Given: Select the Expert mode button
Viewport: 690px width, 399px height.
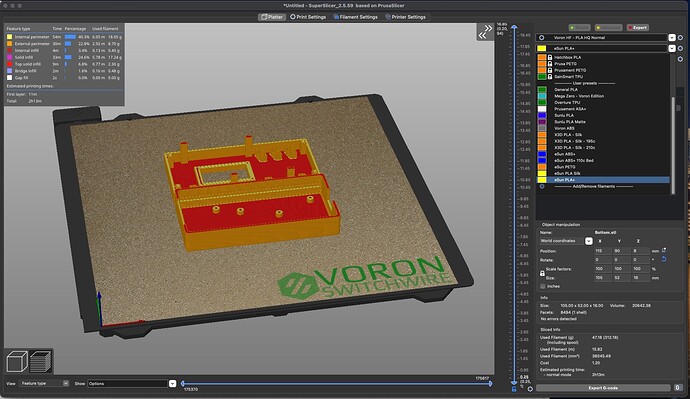Looking at the screenshot, I should click(637, 28).
